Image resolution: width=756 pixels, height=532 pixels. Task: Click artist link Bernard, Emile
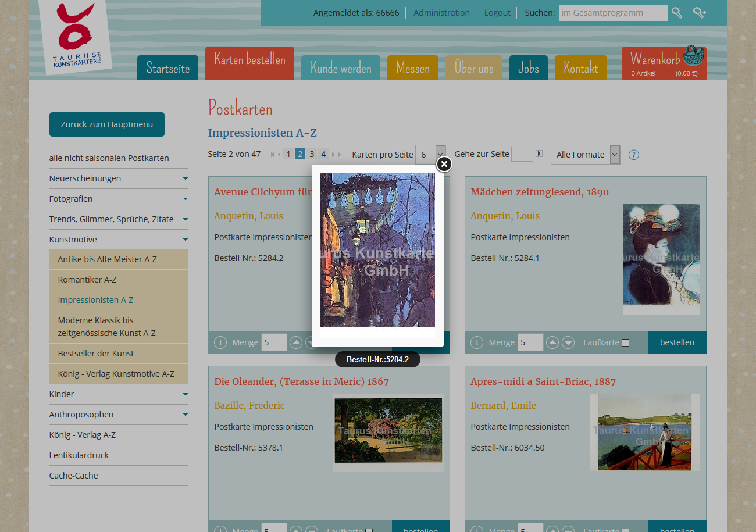[x=504, y=405]
